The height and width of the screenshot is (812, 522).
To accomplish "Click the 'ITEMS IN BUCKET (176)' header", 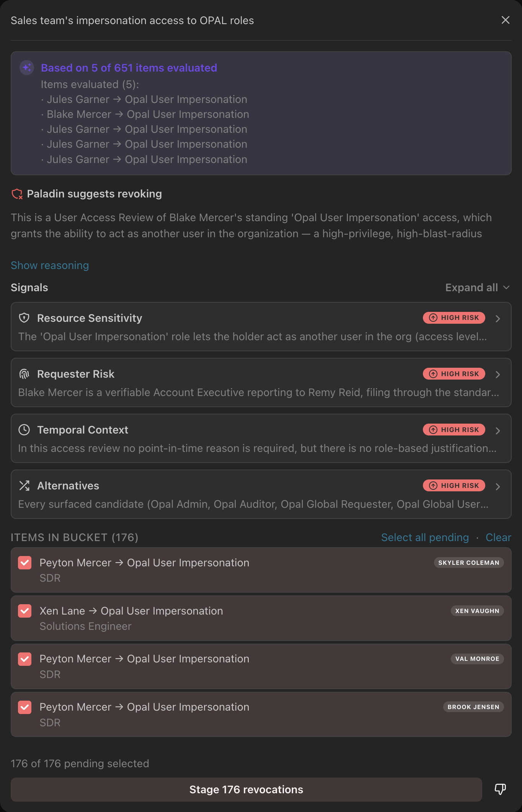I will click(75, 537).
